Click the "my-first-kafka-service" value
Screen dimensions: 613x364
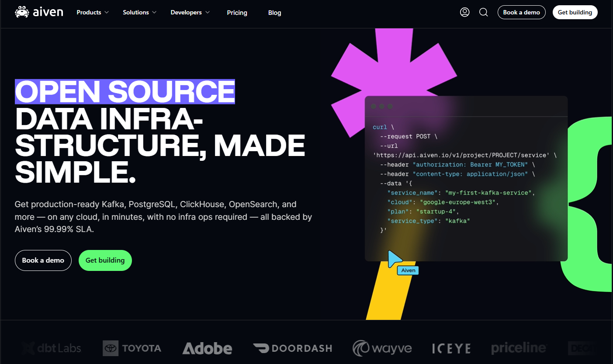pyautogui.click(x=489, y=193)
